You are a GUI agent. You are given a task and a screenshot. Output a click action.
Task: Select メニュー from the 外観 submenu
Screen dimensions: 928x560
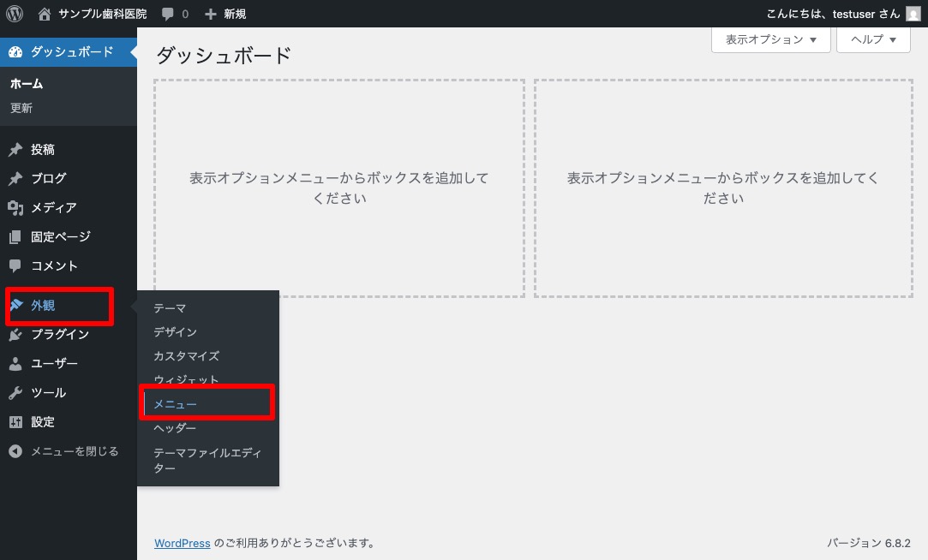pos(175,402)
